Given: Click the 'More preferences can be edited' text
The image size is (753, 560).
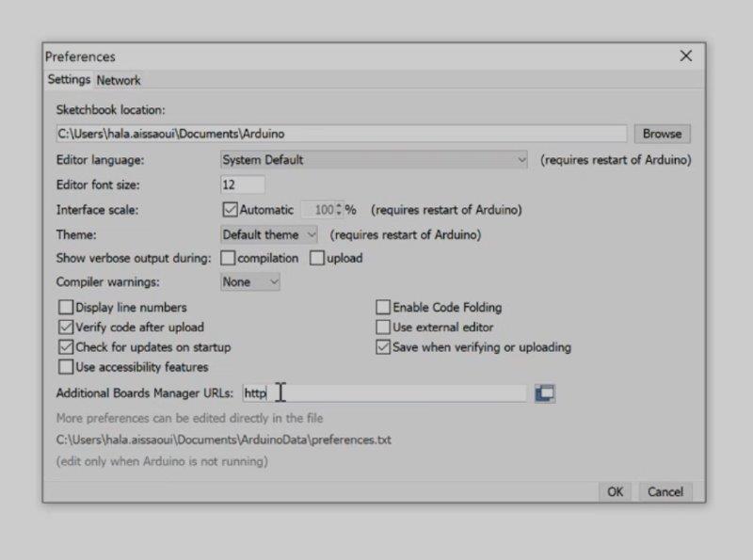Looking at the screenshot, I should (190, 418).
